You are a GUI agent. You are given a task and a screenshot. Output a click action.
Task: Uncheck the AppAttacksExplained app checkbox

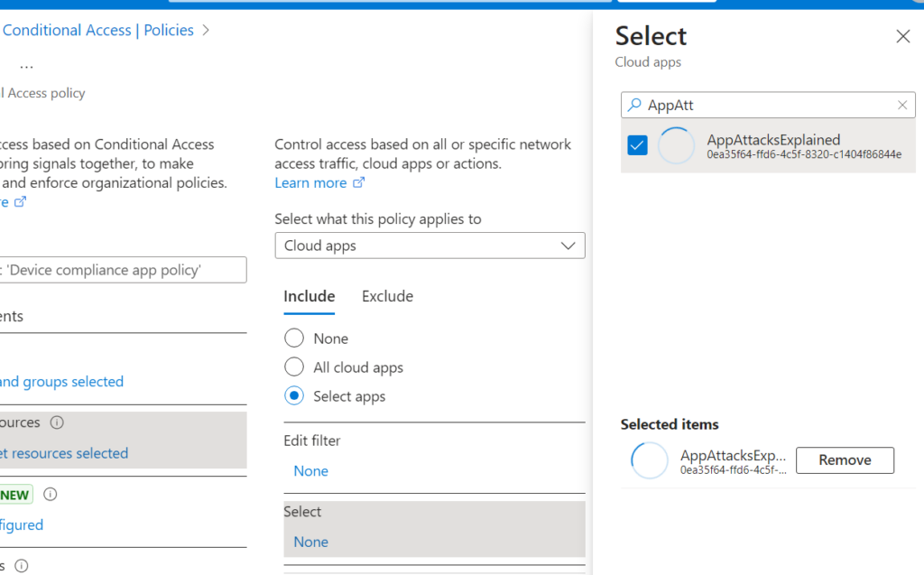[x=637, y=144]
